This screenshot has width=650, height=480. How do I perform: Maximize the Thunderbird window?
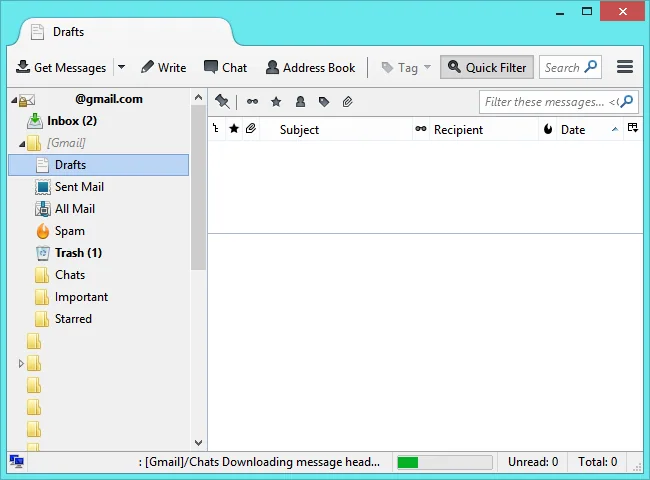[587, 11]
